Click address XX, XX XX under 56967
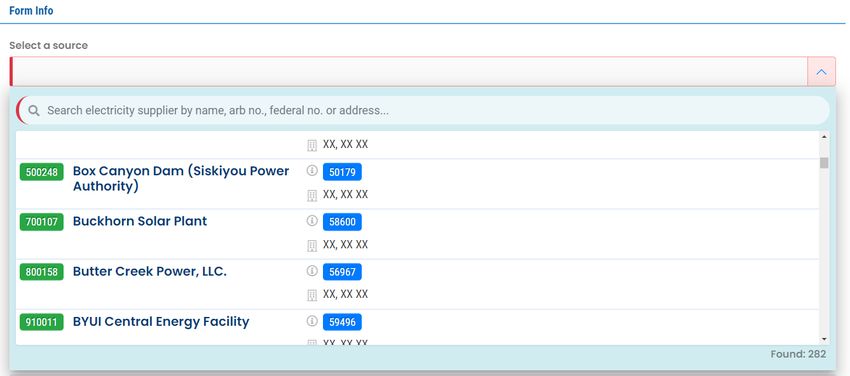The height and width of the screenshot is (376, 850). (x=345, y=294)
